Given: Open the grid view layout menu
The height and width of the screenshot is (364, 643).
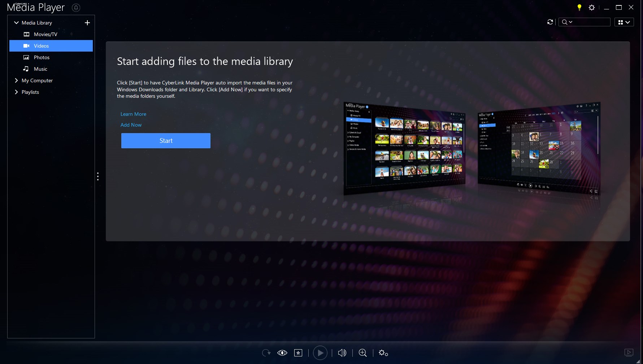Looking at the screenshot, I should point(624,22).
